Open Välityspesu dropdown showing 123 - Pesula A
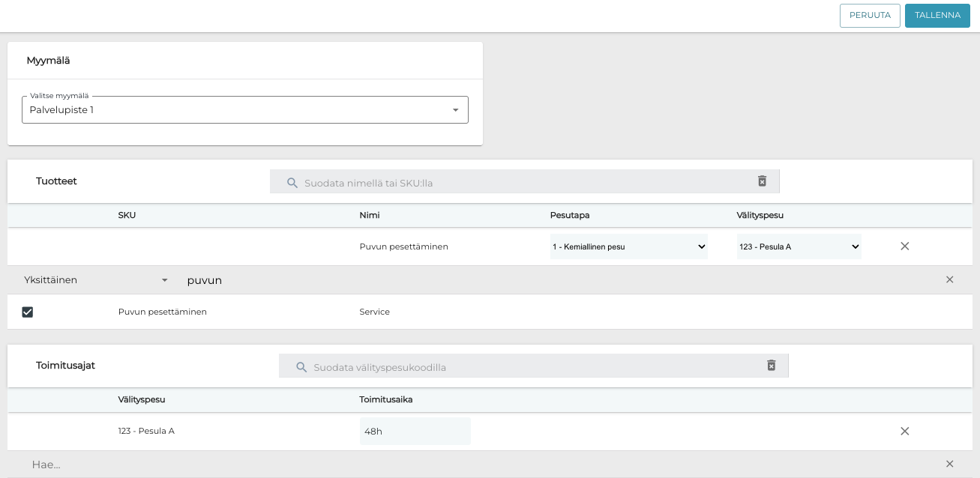Image resolution: width=980 pixels, height=478 pixels. (799, 246)
